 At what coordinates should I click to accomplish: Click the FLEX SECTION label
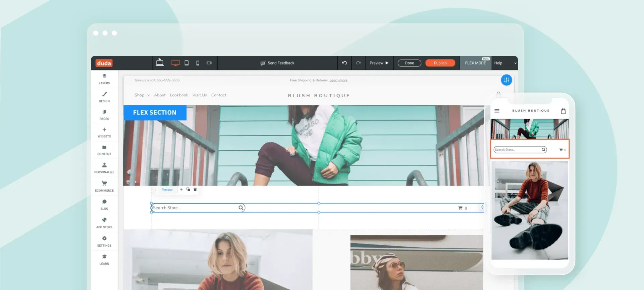coord(155,113)
